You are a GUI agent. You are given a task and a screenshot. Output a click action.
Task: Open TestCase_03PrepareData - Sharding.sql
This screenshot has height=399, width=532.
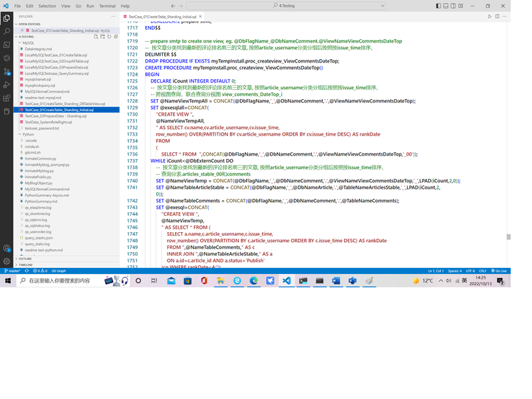pos(55,116)
